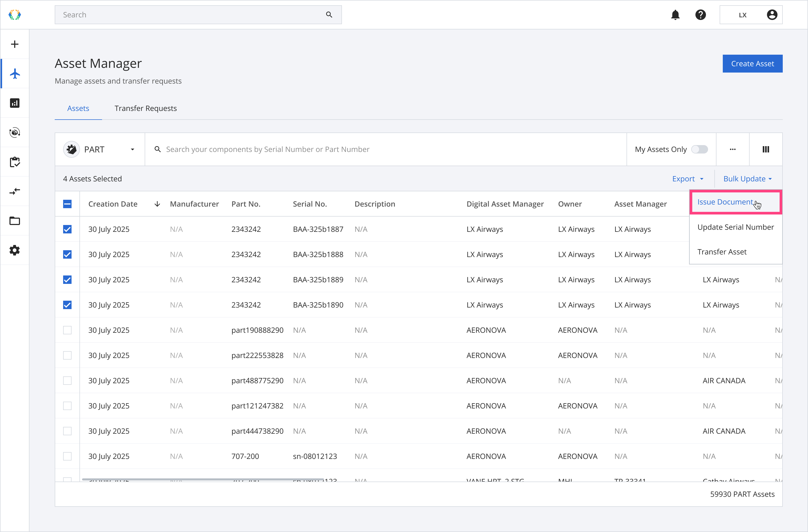This screenshot has width=808, height=532.
Task: Click the Asset Manager column header
Action: coord(640,204)
